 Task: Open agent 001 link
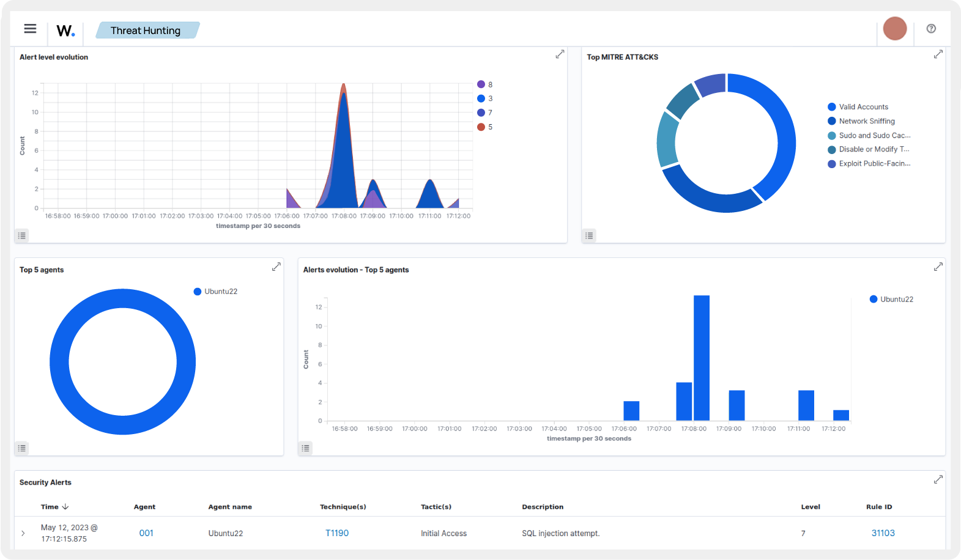146,533
